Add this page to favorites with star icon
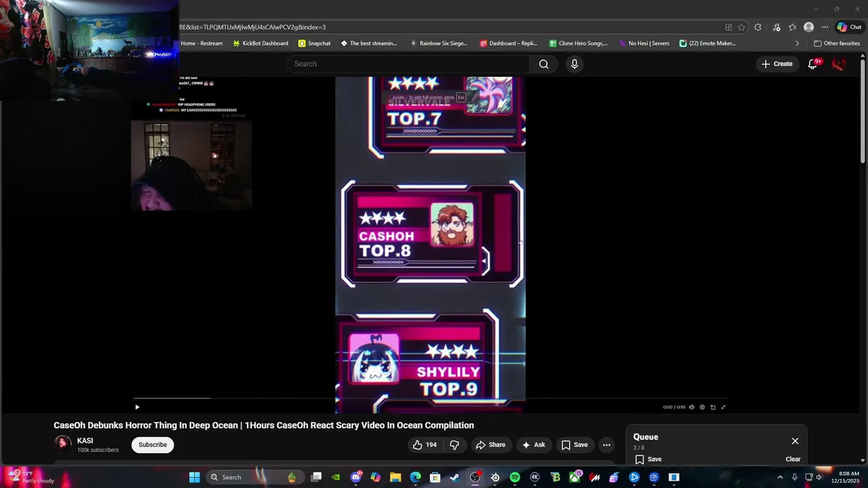 click(x=741, y=27)
